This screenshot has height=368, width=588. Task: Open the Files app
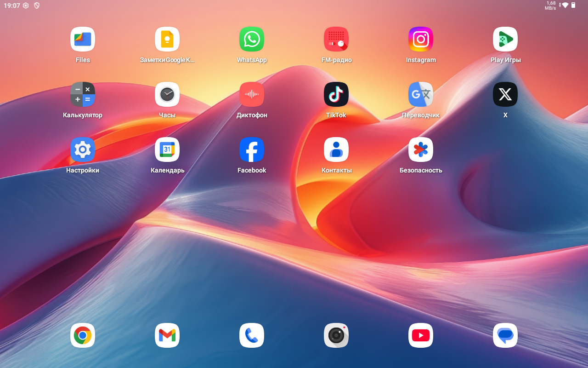pyautogui.click(x=83, y=39)
